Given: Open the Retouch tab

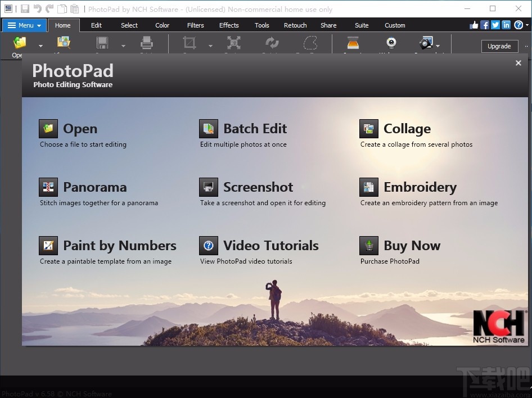Looking at the screenshot, I should pyautogui.click(x=295, y=25).
